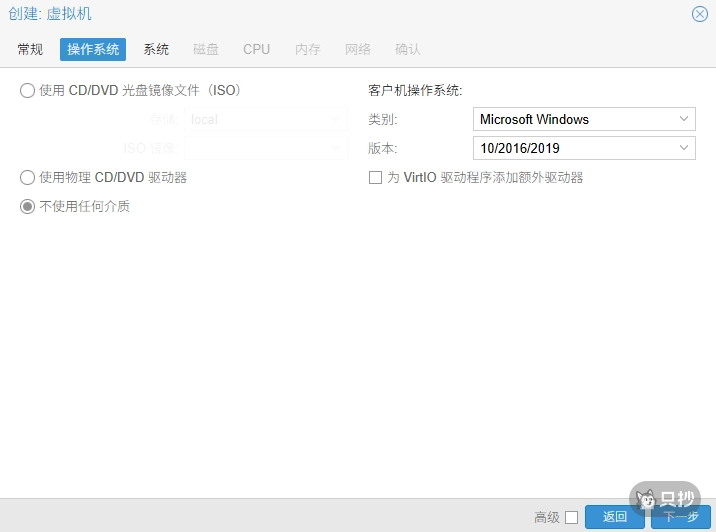Jump to the 确认 tab
716x532 pixels.
[408, 49]
